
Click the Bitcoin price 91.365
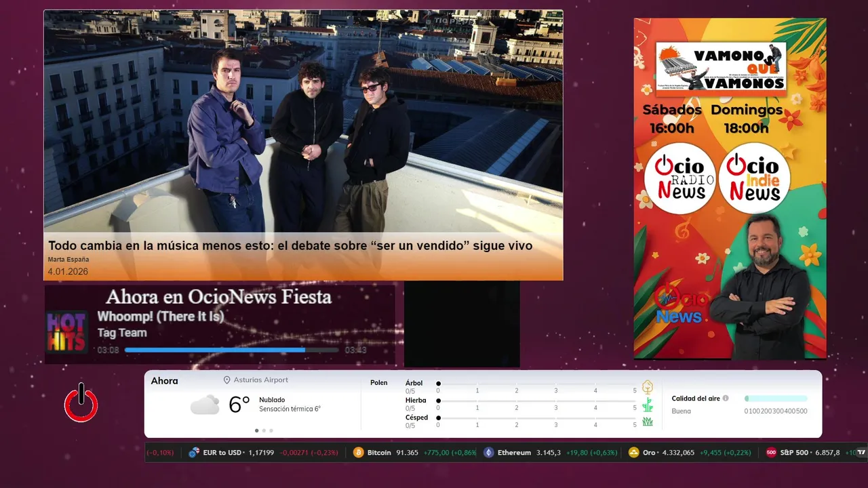click(x=407, y=453)
